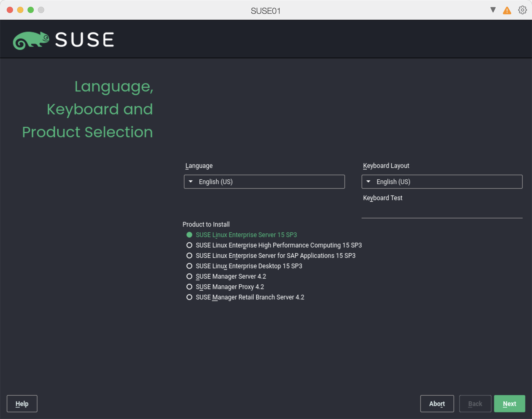
Task: Click the SUSE chameleon logo
Action: tap(31, 40)
